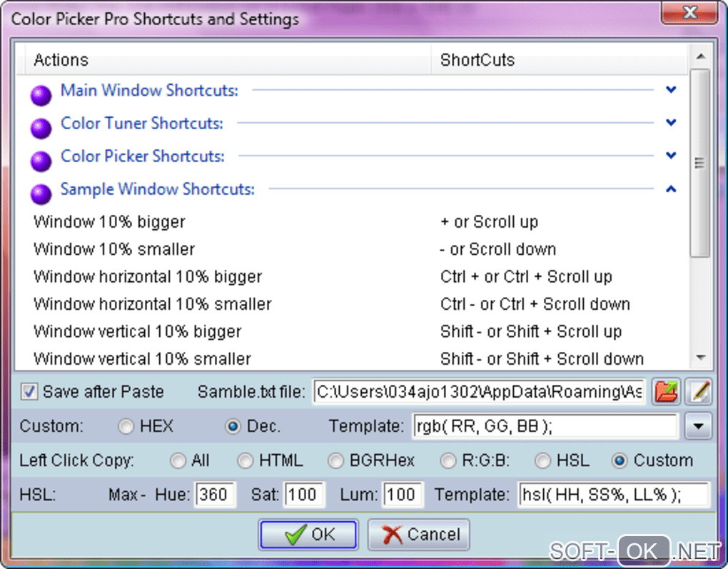This screenshot has height=569, width=728.
Task: Confirm settings with the OK button
Action: click(x=308, y=534)
